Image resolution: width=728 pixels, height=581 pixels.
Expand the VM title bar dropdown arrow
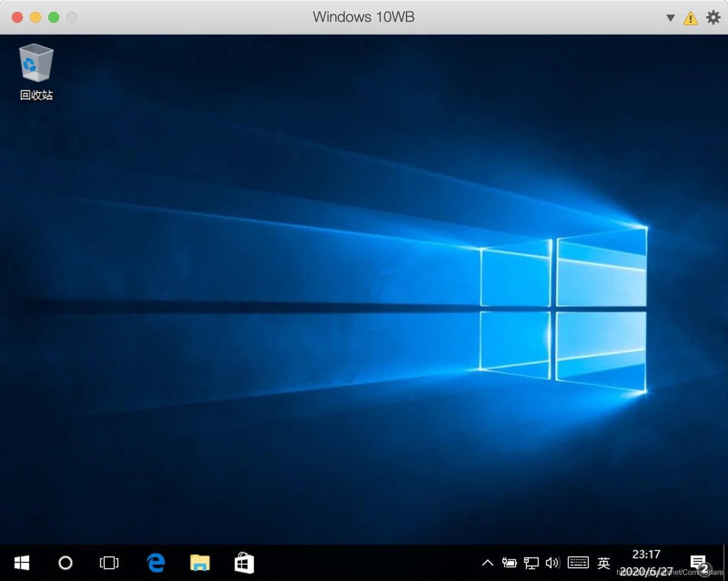(670, 18)
